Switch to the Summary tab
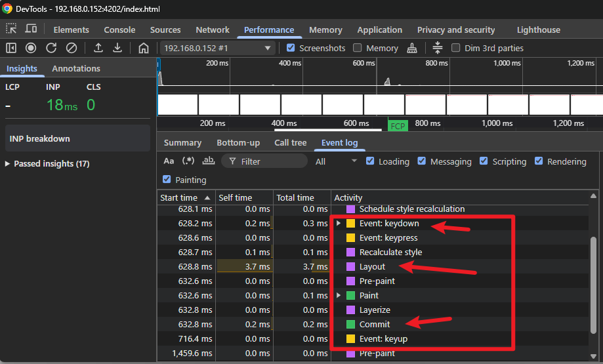 (182, 142)
